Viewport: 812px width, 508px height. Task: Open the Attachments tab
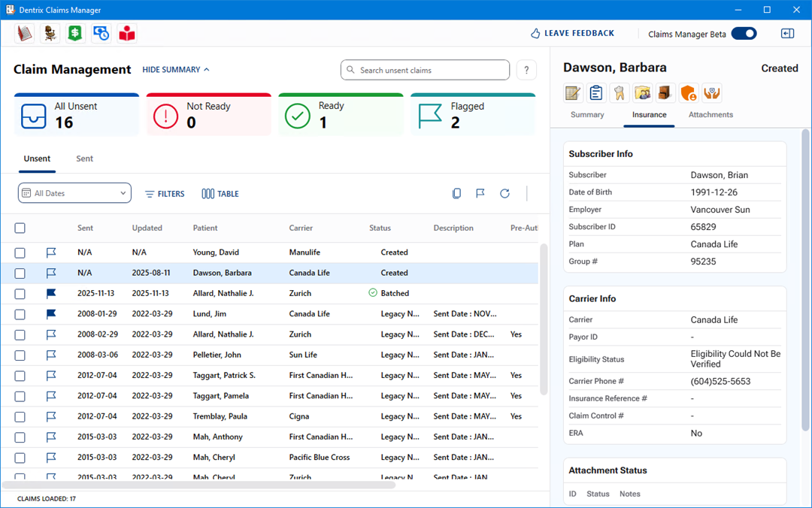click(710, 115)
